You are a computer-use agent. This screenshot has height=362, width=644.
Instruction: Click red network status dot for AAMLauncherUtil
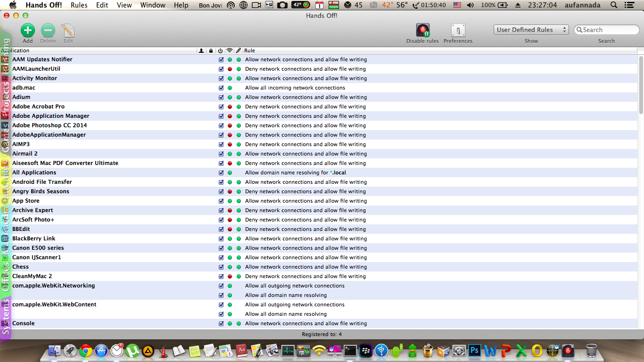230,69
